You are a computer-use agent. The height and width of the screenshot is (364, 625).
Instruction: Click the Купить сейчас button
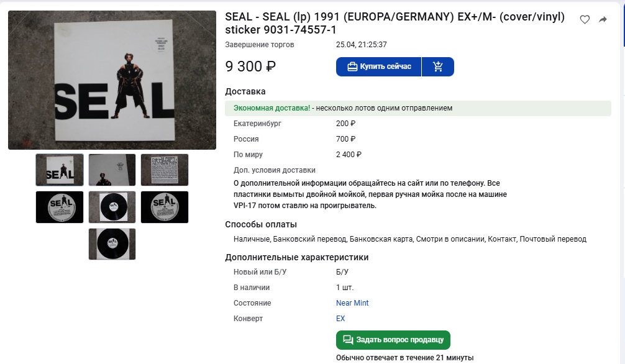point(379,67)
